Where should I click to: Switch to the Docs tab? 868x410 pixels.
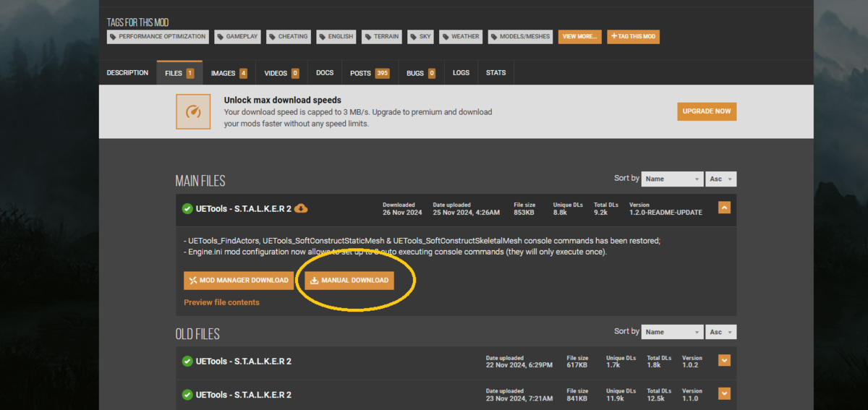click(325, 73)
